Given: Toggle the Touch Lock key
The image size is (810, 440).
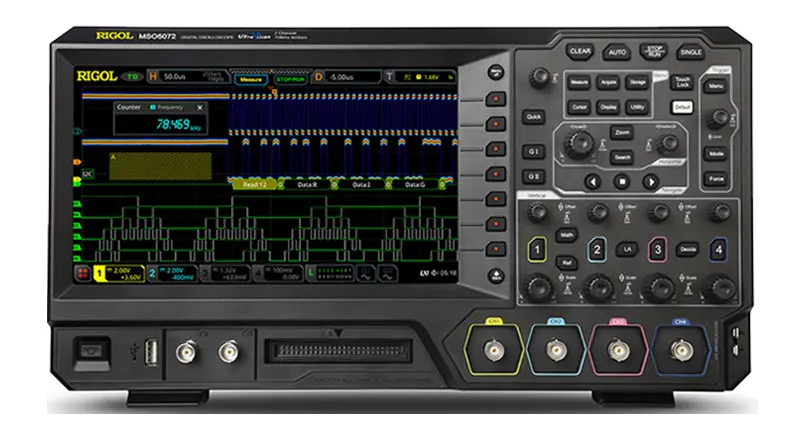Looking at the screenshot, I should 682,82.
